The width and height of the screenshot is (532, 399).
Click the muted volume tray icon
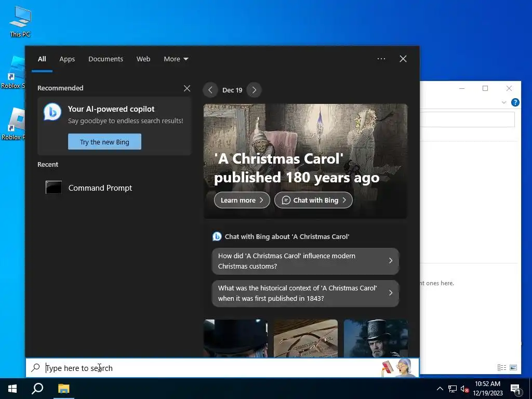tap(465, 389)
